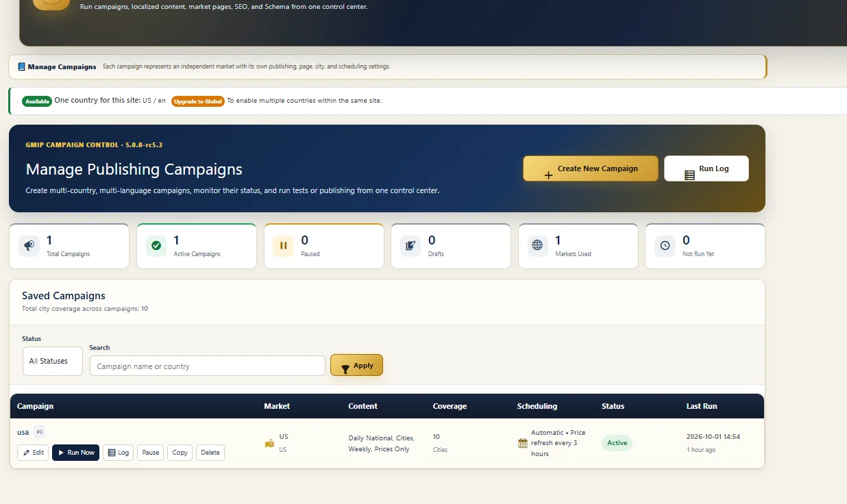Click the market map icon in usa row
847x504 pixels.
[269, 444]
